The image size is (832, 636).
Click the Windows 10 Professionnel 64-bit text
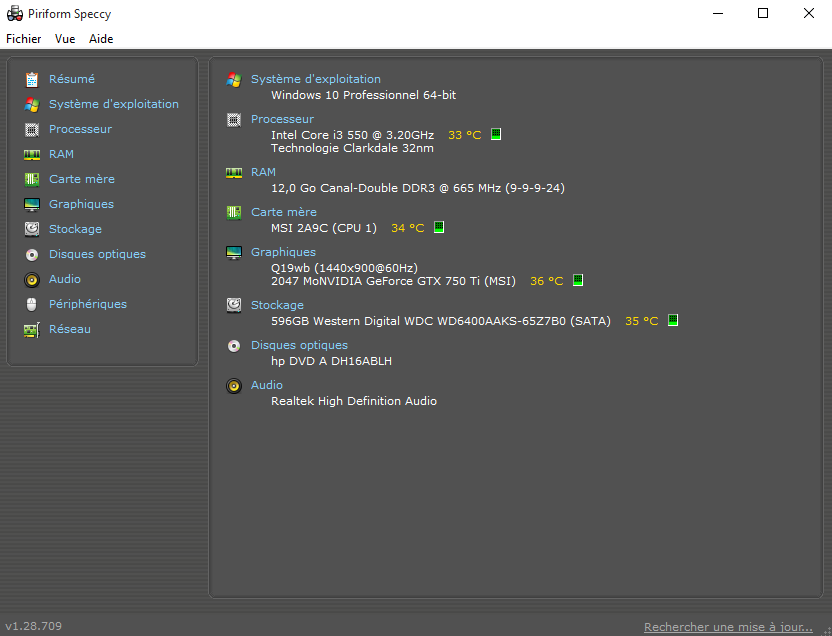(x=363, y=95)
